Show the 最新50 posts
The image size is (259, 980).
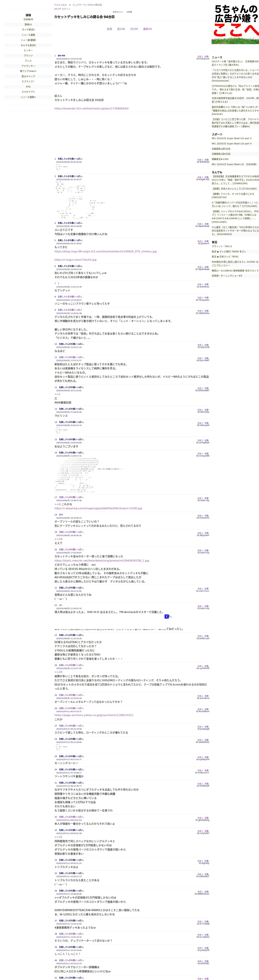(x=147, y=29)
